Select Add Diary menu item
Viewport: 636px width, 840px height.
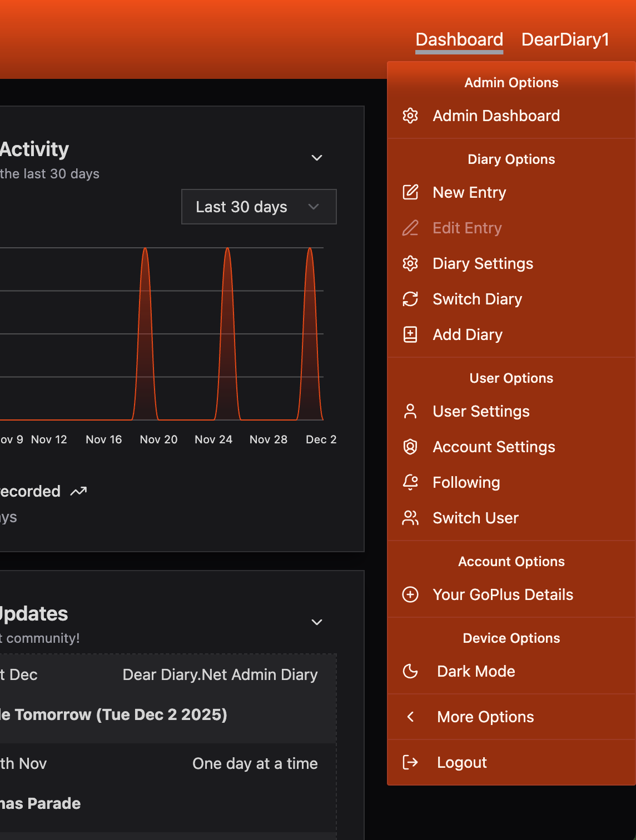(x=511, y=334)
